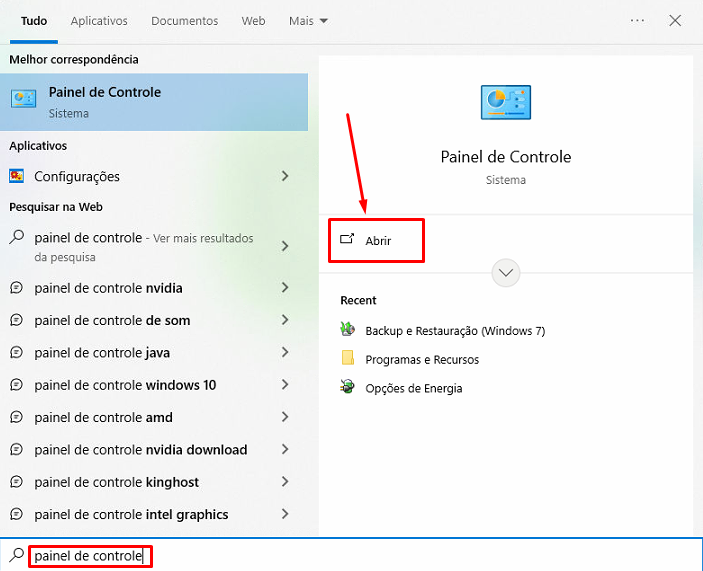The width and height of the screenshot is (703, 571).
Task: Expand the 'Ver mais resultados' chevron
Action: (x=285, y=246)
